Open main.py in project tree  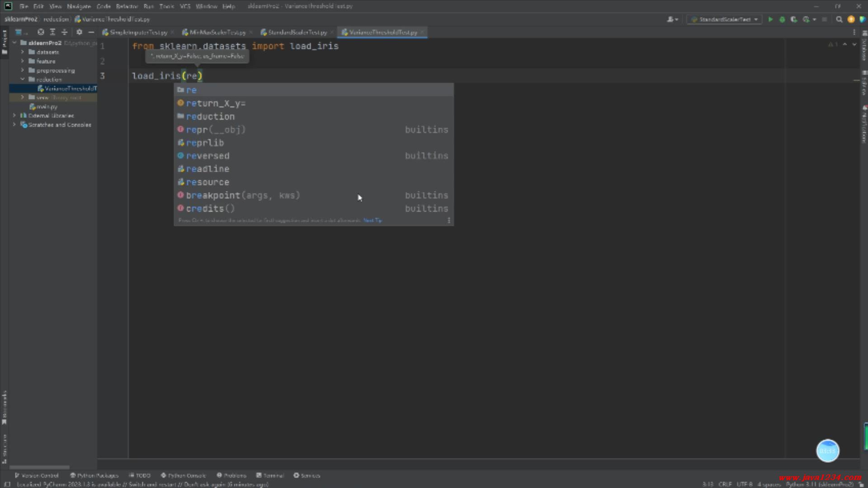click(x=47, y=107)
